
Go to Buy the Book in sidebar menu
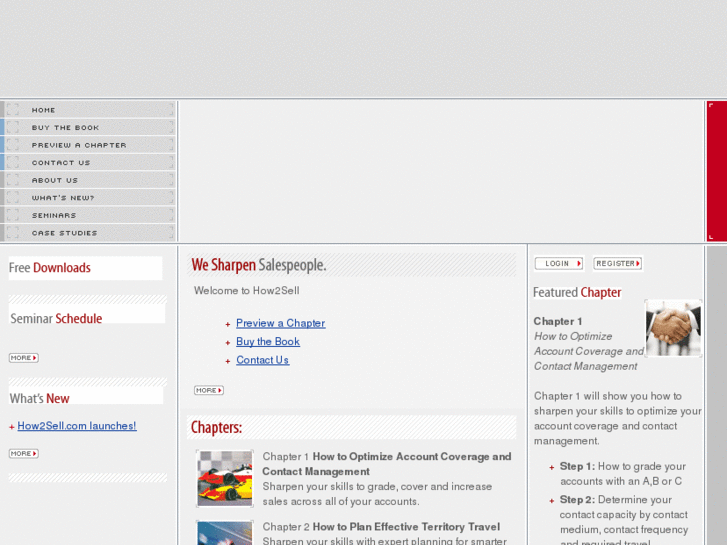(x=88, y=127)
